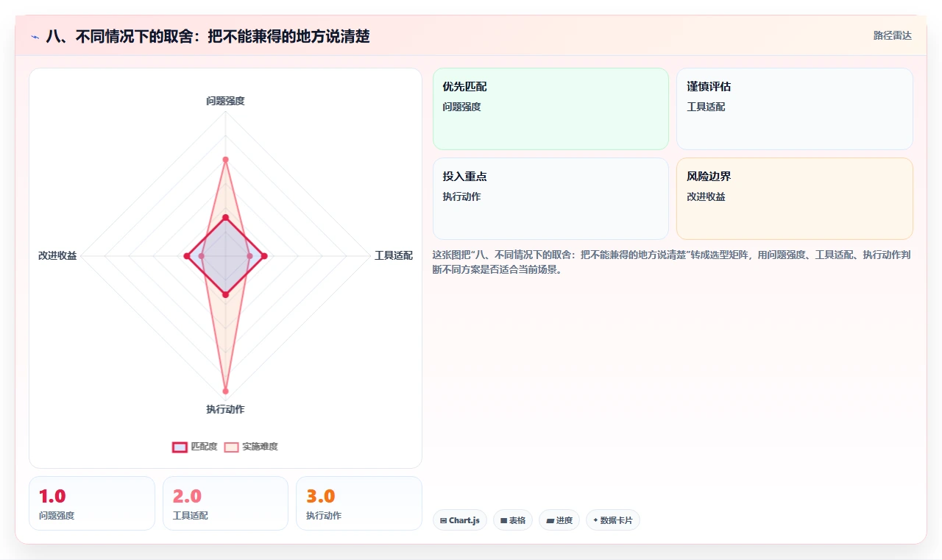The width and height of the screenshot is (942, 560).
Task: Click the 1.0 问题强度 stat card
Action: 92,503
